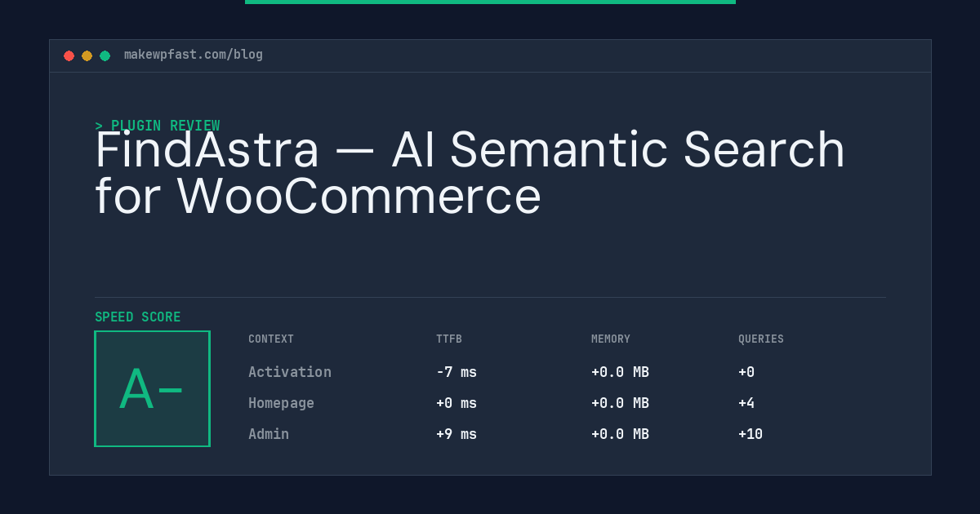Viewport: 980px width, 514px height.
Task: Click the QUERIES column header
Action: pyautogui.click(x=761, y=339)
